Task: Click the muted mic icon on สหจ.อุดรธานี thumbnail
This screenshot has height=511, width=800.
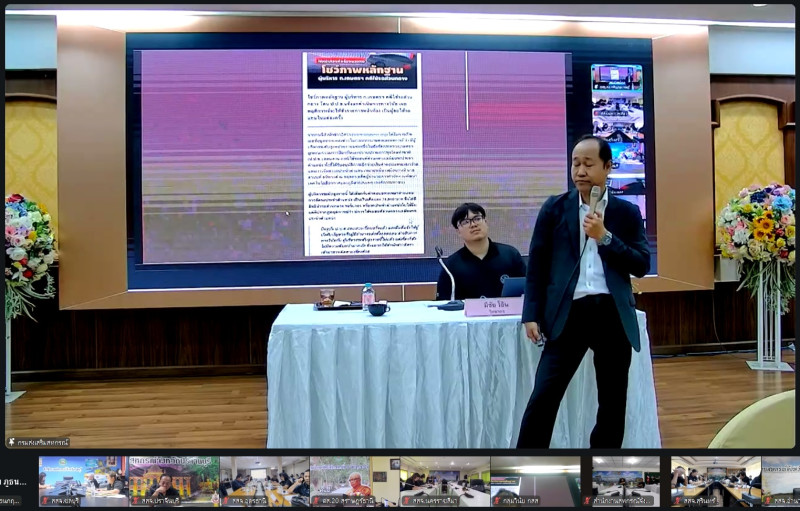Action: click(x=225, y=500)
